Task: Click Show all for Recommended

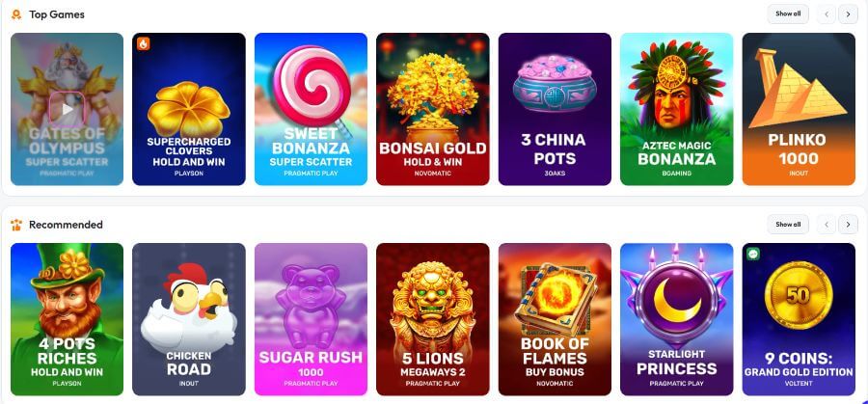Action: coord(788,224)
